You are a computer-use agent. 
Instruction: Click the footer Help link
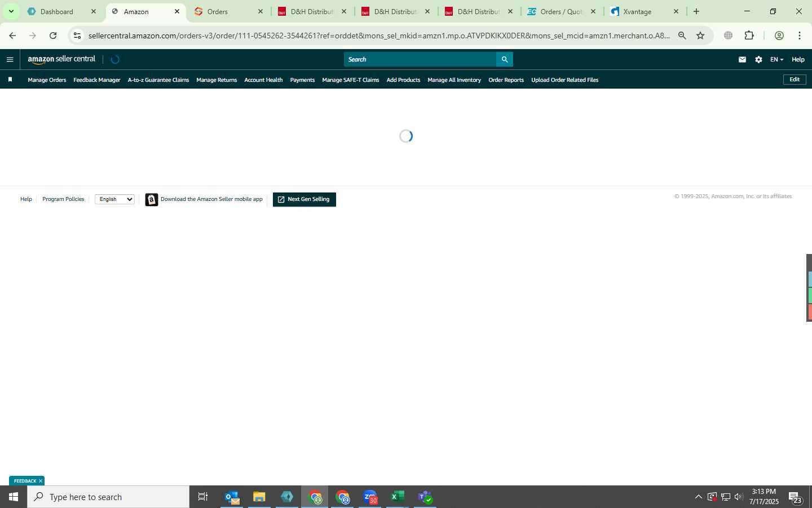pos(26,199)
